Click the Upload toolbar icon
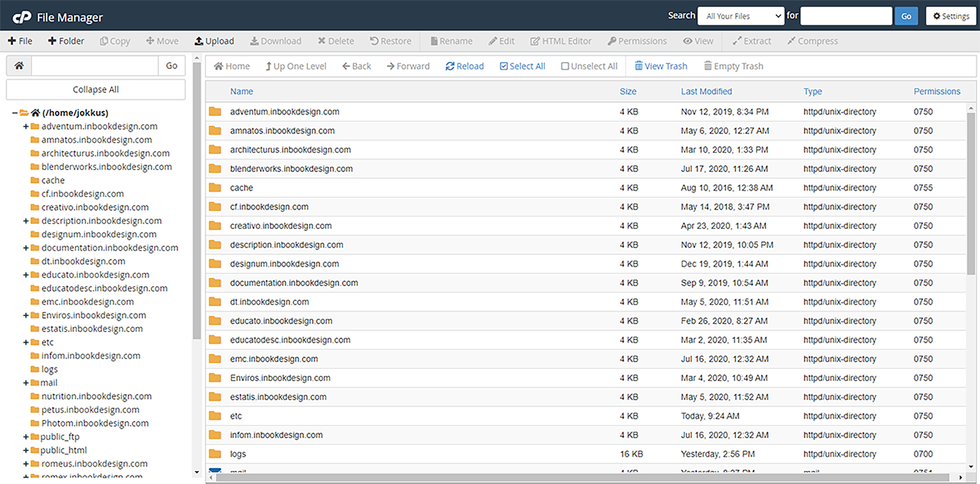This screenshot has width=980, height=484. pos(199,41)
